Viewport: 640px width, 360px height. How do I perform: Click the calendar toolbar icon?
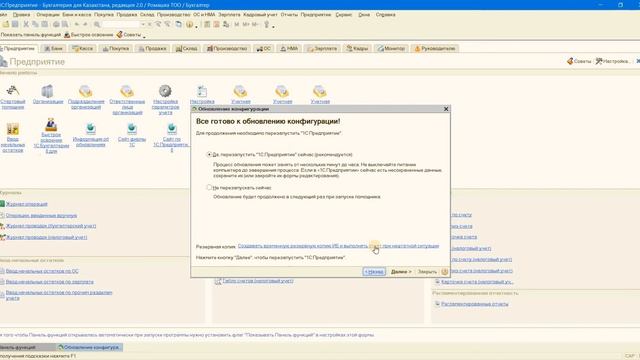coord(216,24)
